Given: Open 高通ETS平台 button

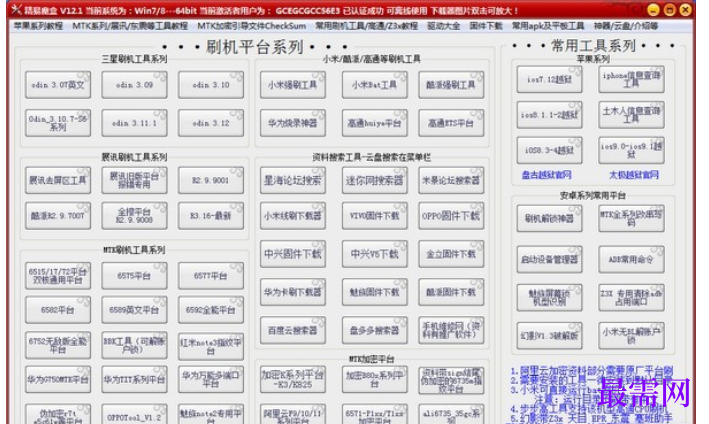Looking at the screenshot, I should point(451,122).
